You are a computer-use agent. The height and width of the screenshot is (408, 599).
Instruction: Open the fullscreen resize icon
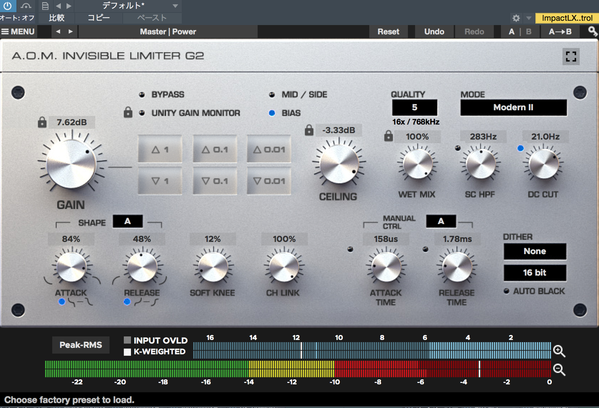tap(571, 56)
